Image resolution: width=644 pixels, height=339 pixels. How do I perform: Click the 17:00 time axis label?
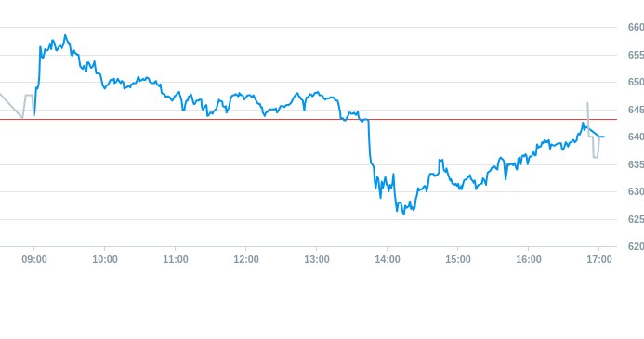tap(599, 260)
